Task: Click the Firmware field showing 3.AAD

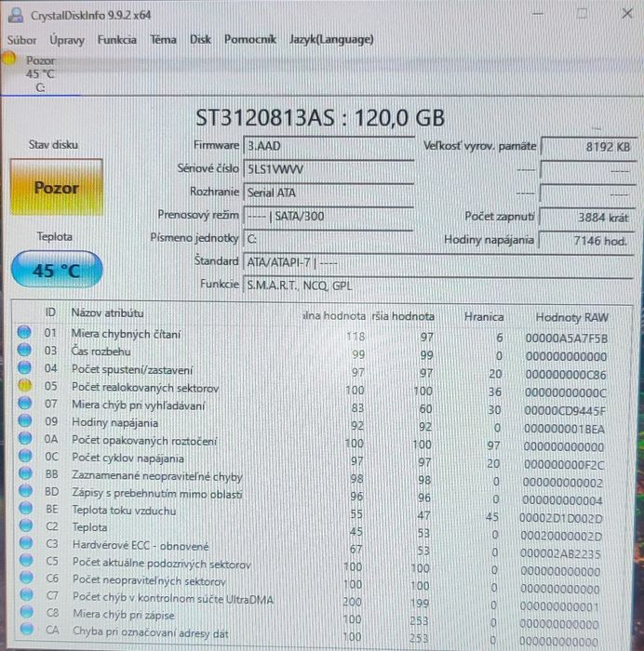Action: (329, 146)
